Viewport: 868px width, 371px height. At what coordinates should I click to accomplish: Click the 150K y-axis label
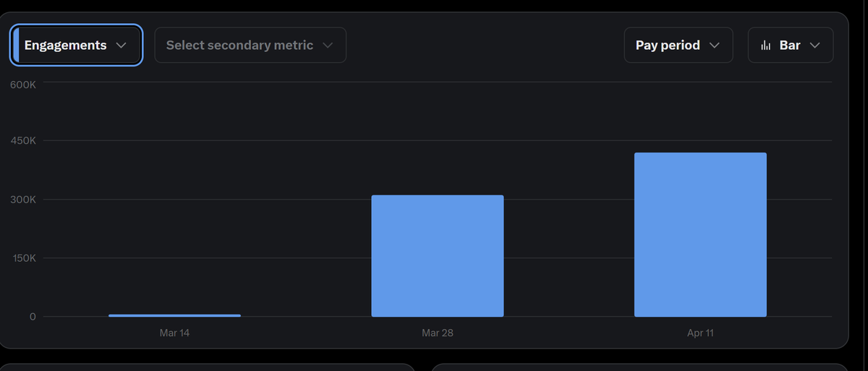tap(23, 258)
